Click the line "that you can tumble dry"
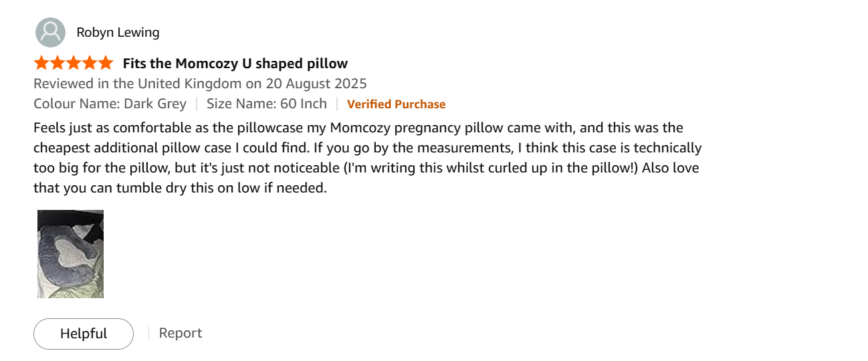868x361 pixels. point(180,188)
